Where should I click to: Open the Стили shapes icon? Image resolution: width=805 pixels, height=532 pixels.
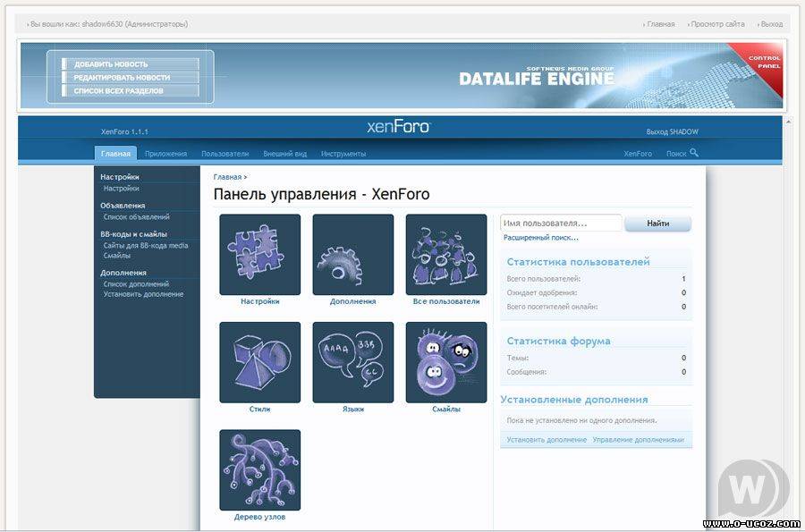coord(259,362)
